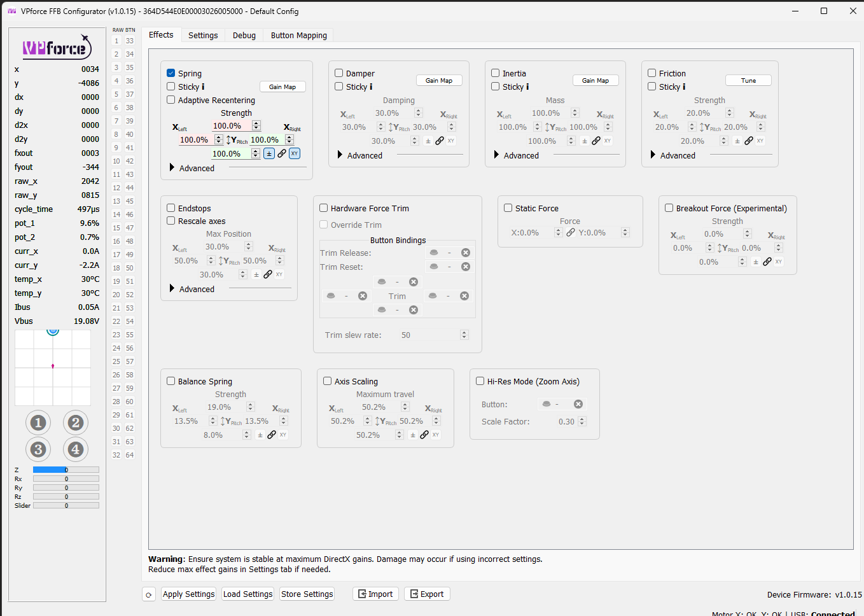
Task: Check the Hardware Force Trim checkbox
Action: coord(324,208)
